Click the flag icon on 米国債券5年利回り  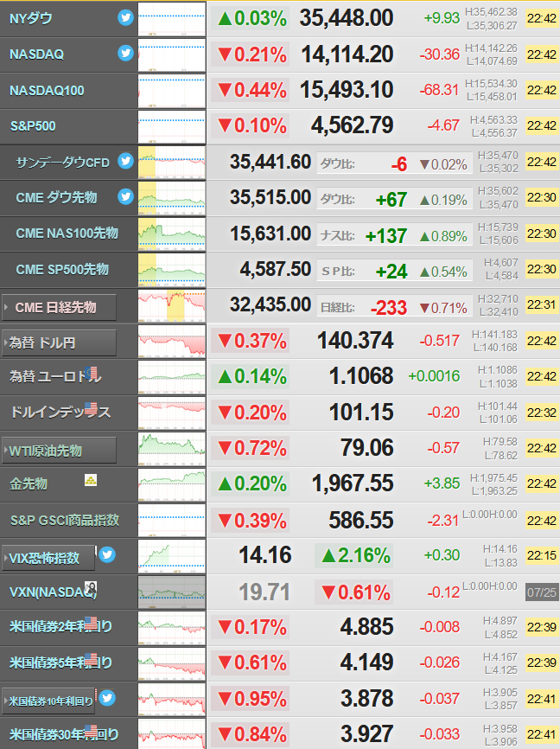(91, 659)
